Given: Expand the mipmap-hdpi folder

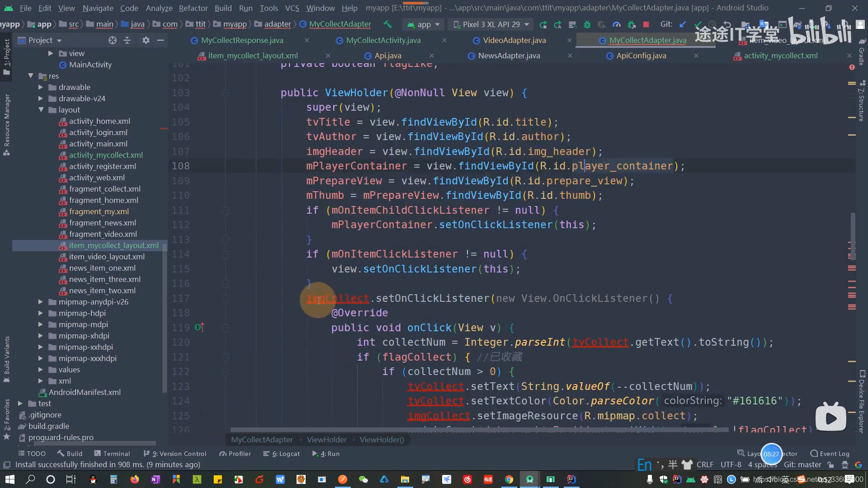Looking at the screenshot, I should tap(41, 313).
